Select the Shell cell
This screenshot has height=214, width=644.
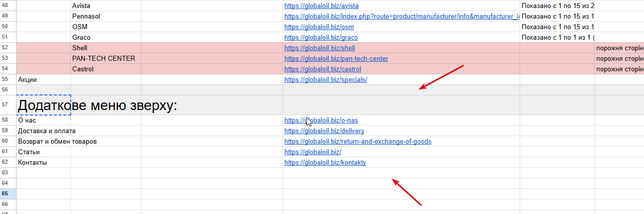coord(106,48)
